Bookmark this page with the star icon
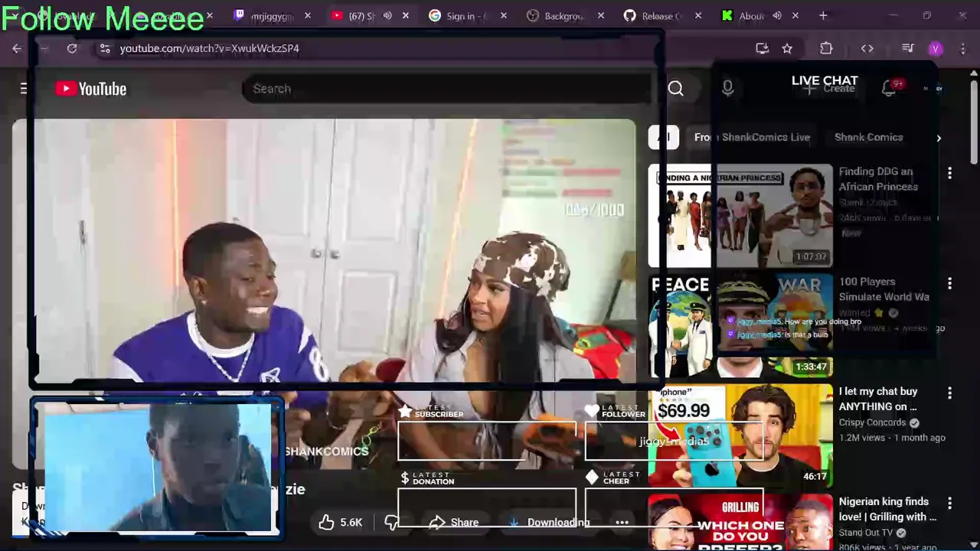The height and width of the screenshot is (551, 980). [x=787, y=48]
